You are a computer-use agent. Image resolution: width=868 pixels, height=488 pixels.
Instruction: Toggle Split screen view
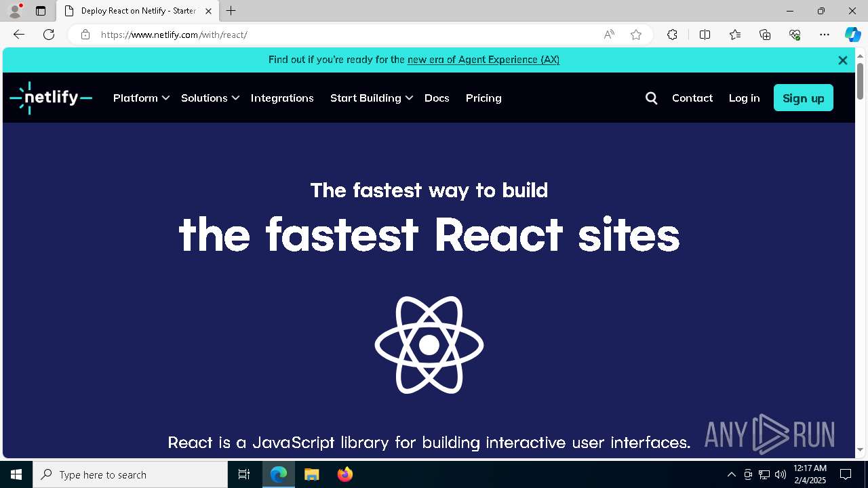click(705, 35)
